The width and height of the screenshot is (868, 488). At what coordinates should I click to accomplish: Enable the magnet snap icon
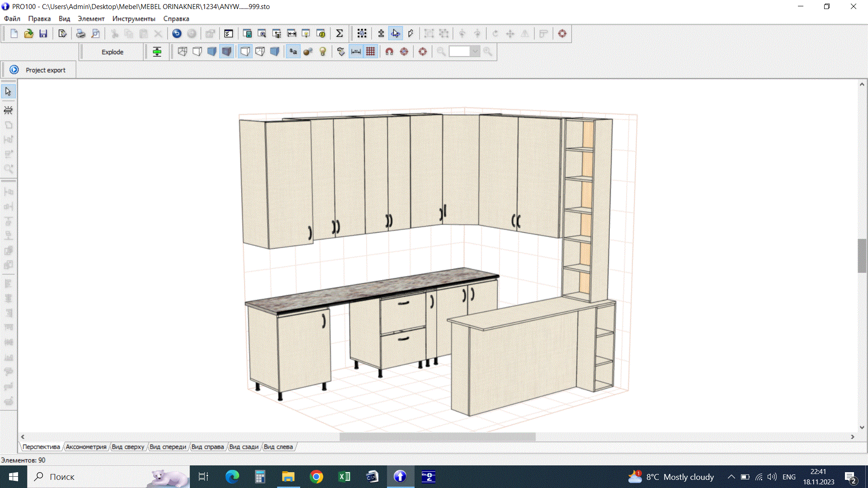pos(388,52)
